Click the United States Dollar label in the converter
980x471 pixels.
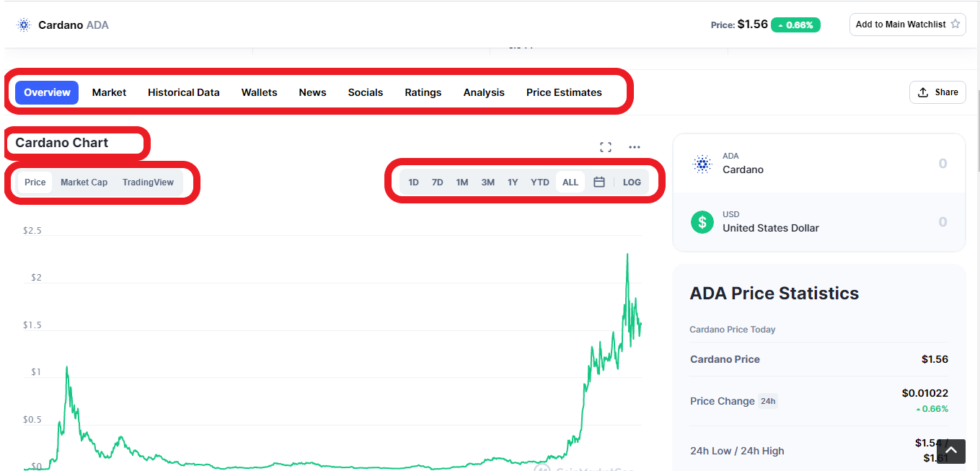point(771,228)
